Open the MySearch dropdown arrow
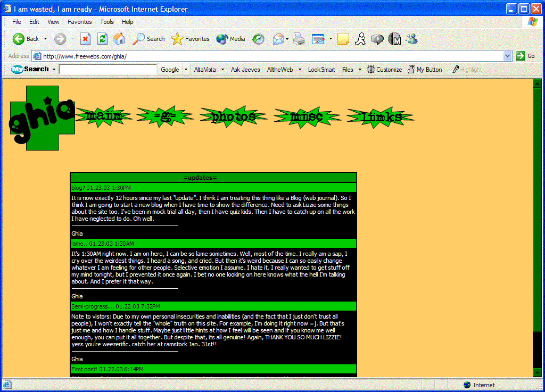 (x=54, y=70)
